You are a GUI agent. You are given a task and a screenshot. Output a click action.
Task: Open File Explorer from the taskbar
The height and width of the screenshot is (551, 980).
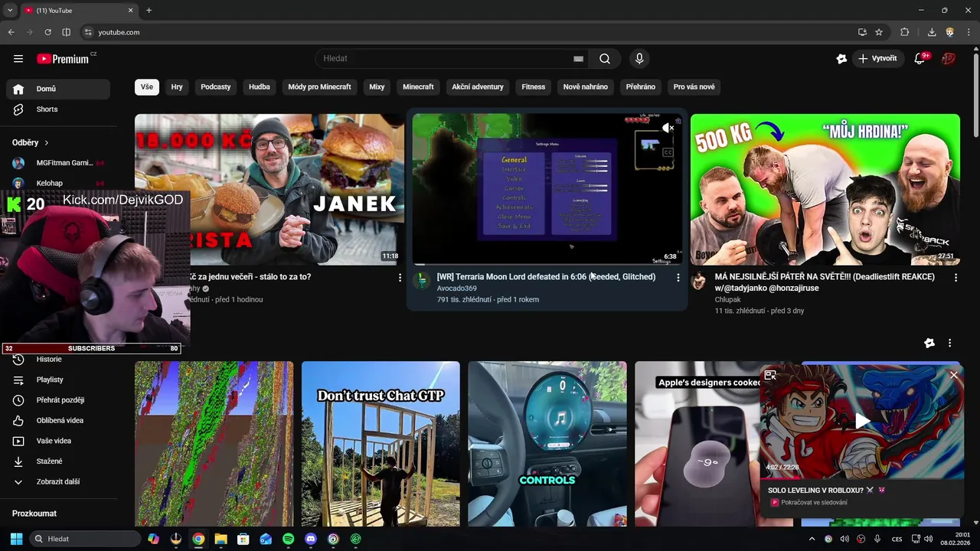pyautogui.click(x=220, y=539)
